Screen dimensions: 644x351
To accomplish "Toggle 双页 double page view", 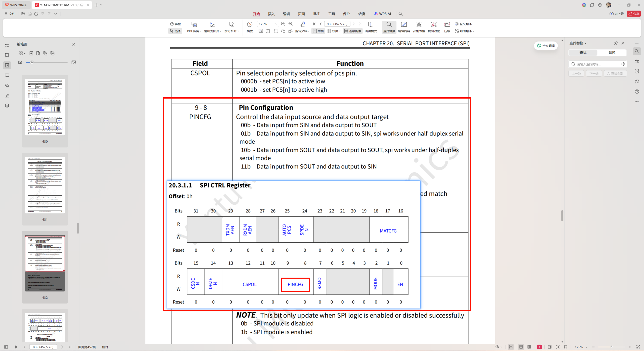I will 334,31.
